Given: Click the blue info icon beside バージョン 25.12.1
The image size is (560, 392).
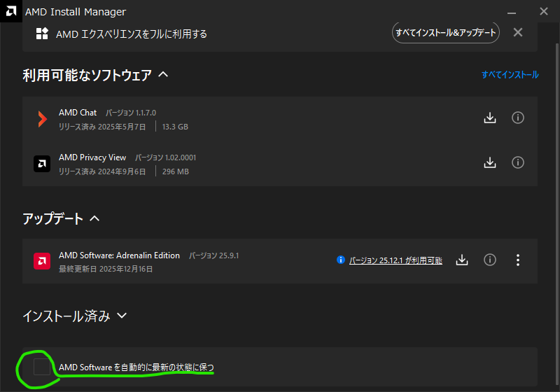Looking at the screenshot, I should pyautogui.click(x=341, y=260).
